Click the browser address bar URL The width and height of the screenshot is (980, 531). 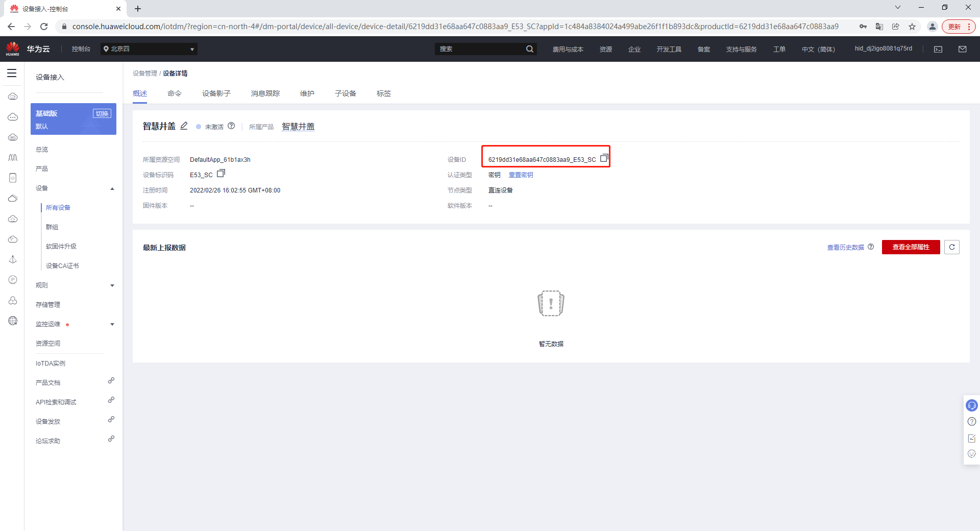coord(455,27)
